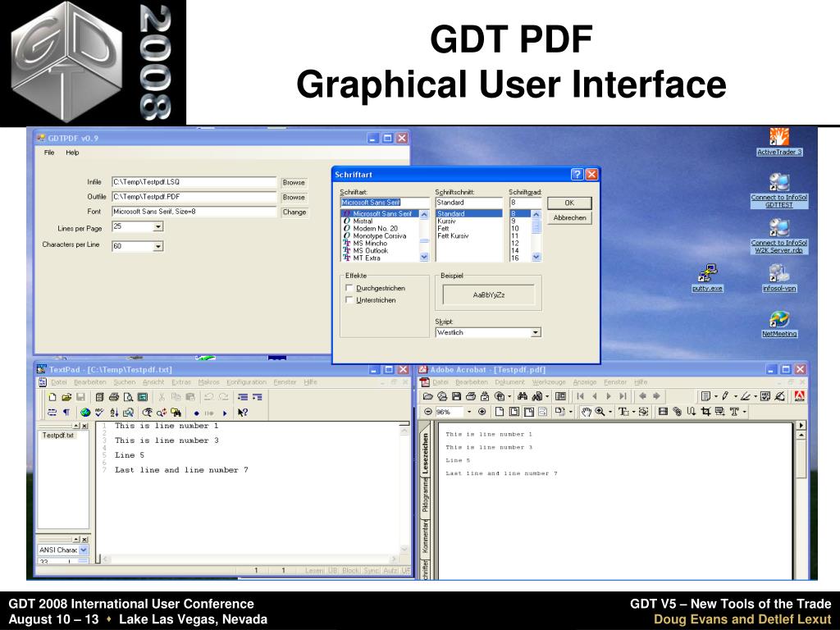Open Konfiguration menu in TextPad
The width and height of the screenshot is (840, 630).
pyautogui.click(x=246, y=382)
